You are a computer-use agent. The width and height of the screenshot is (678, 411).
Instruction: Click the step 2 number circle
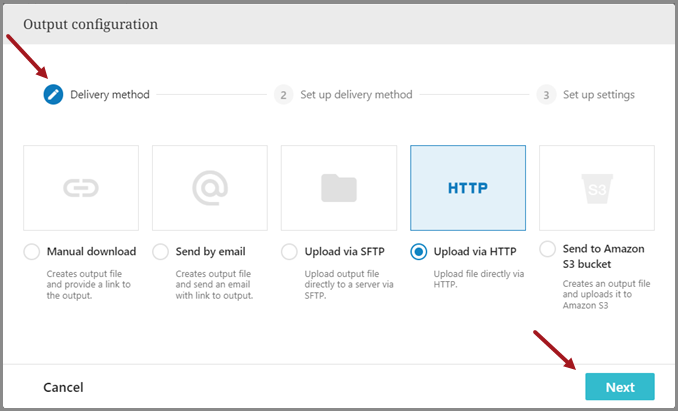coord(284,95)
